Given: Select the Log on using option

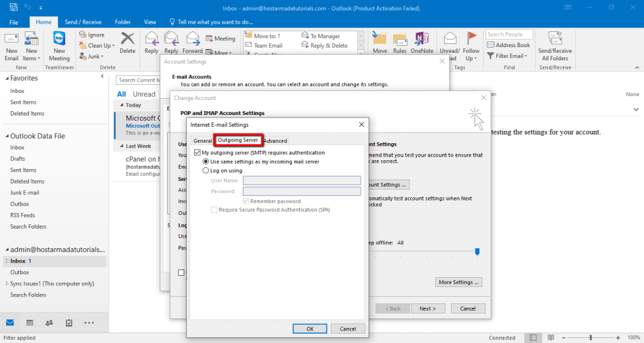Looking at the screenshot, I should tap(206, 171).
